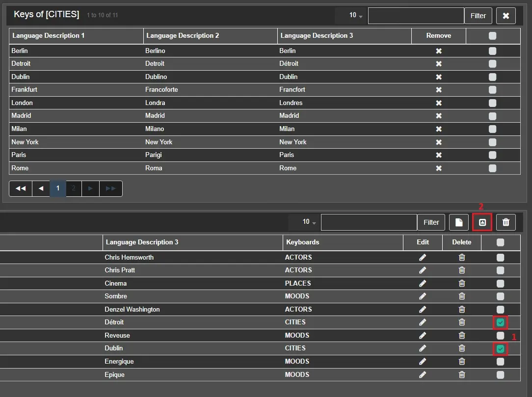Sort by the Keyboards column header

(x=303, y=242)
